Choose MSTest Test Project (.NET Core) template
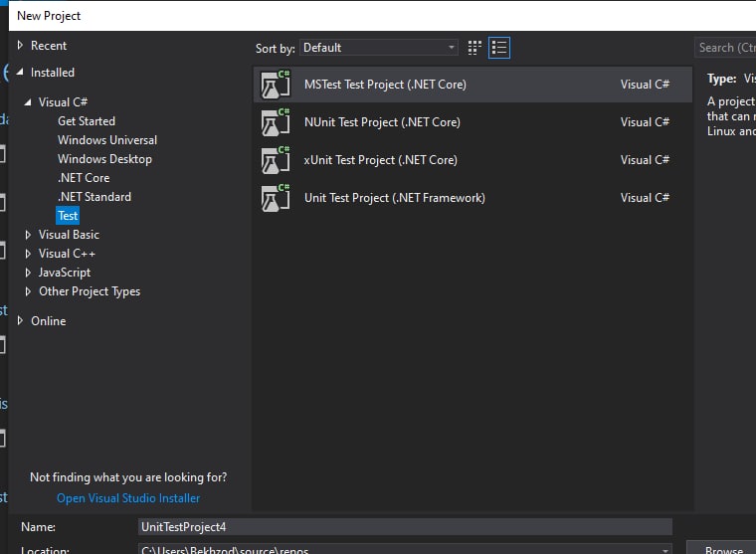The height and width of the screenshot is (554, 756). (472, 85)
